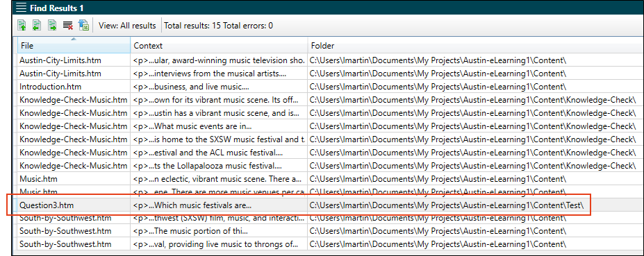Open the Find Results hamburger menu
The height and width of the screenshot is (256, 644).
pyautogui.click(x=22, y=8)
